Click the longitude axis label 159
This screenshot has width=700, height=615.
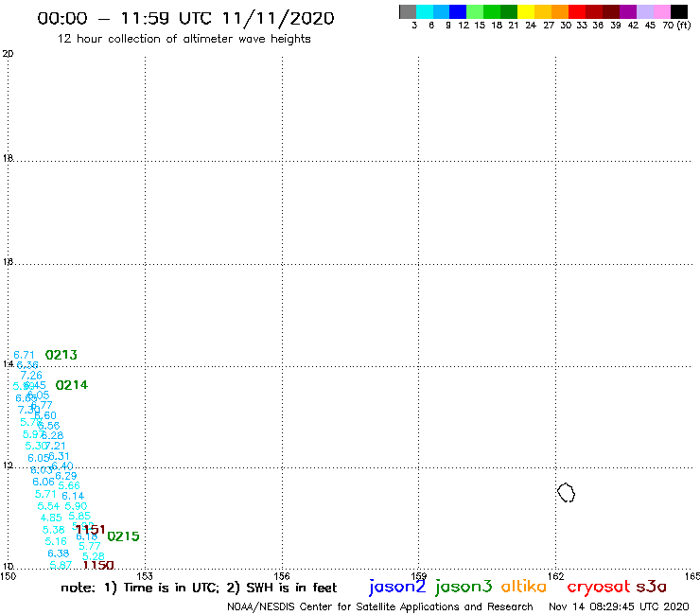(418, 576)
